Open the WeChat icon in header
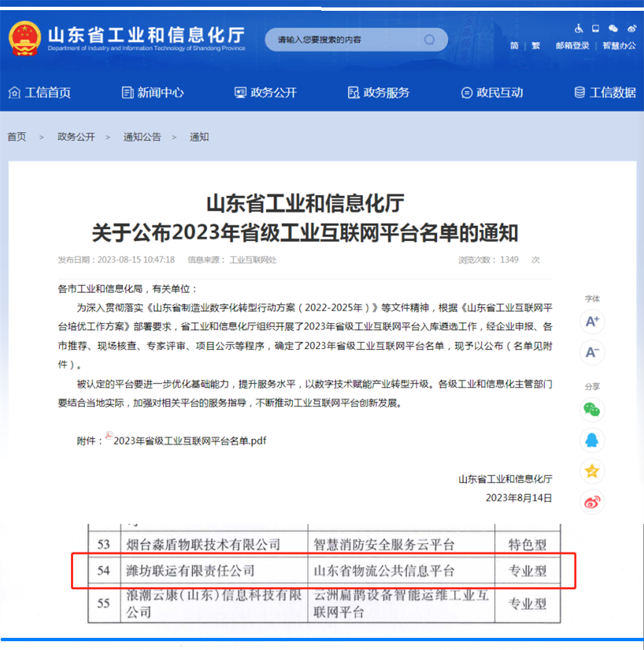 [614, 28]
